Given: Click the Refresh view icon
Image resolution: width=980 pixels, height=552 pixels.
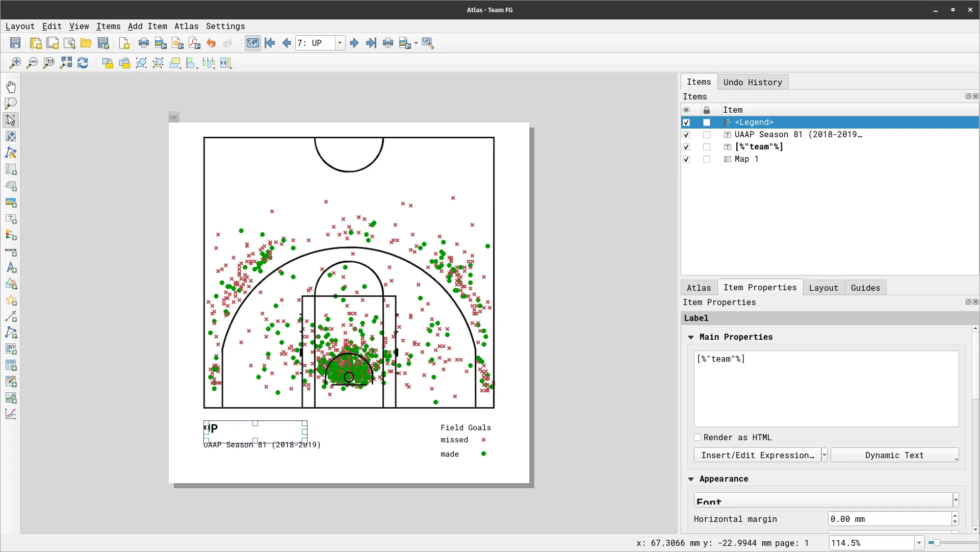Looking at the screenshot, I should (x=83, y=63).
